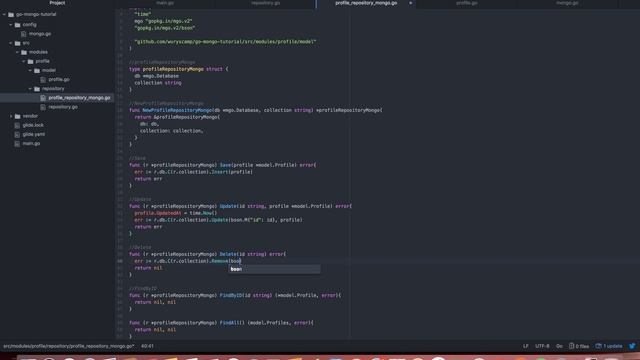Click the package icon beside 1 update
Image resolution: width=640 pixels, height=360 pixels.
598,346
